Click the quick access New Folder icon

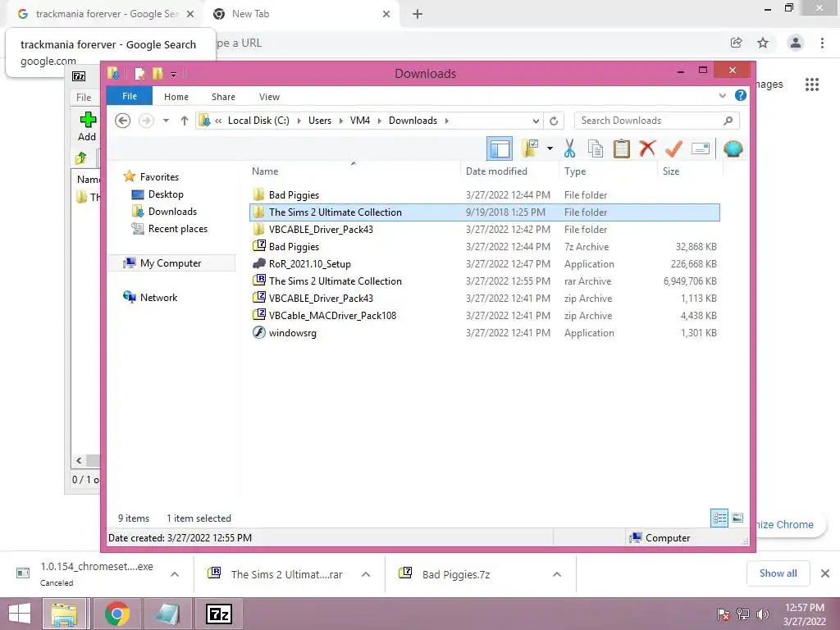click(157, 73)
